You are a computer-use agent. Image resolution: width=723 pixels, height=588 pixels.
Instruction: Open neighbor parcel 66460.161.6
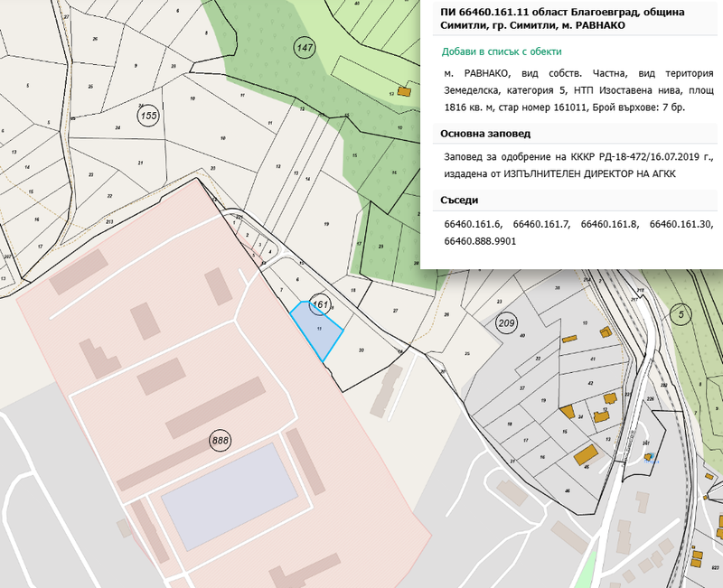click(473, 223)
